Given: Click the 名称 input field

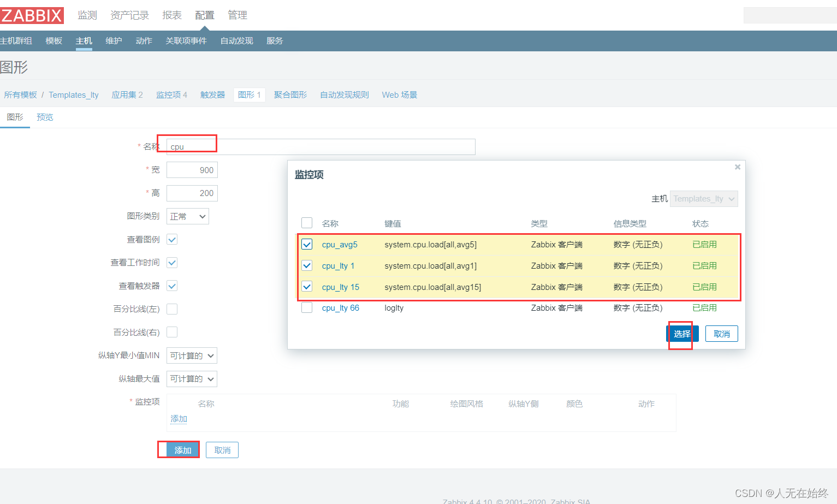Looking at the screenshot, I should tap(321, 147).
